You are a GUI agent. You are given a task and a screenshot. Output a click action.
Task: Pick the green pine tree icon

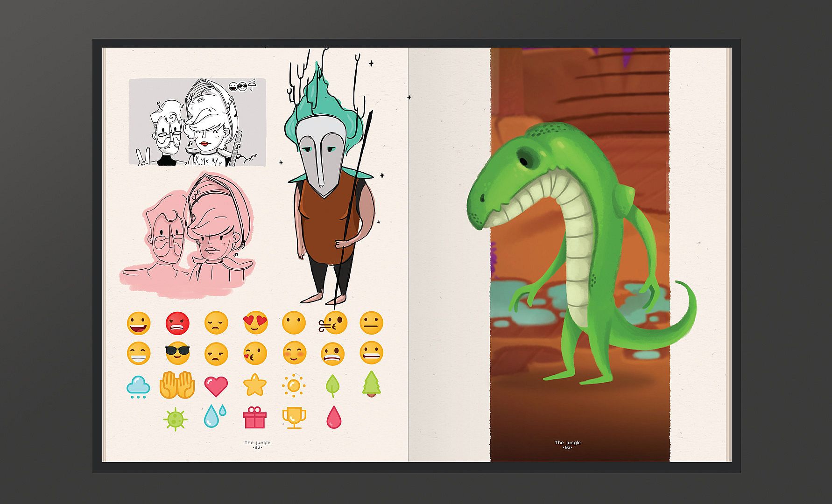tap(371, 384)
